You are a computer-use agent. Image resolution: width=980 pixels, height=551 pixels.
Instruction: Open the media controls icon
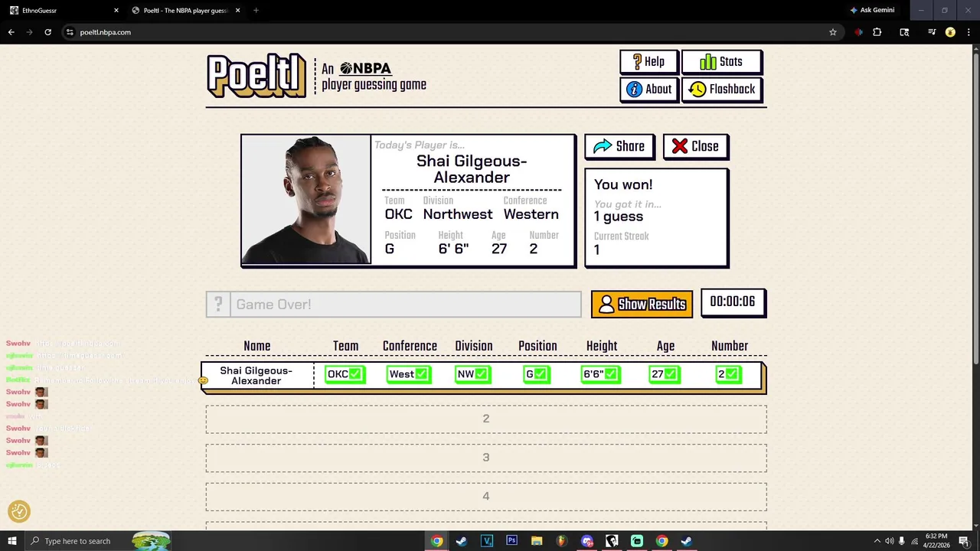(x=932, y=32)
